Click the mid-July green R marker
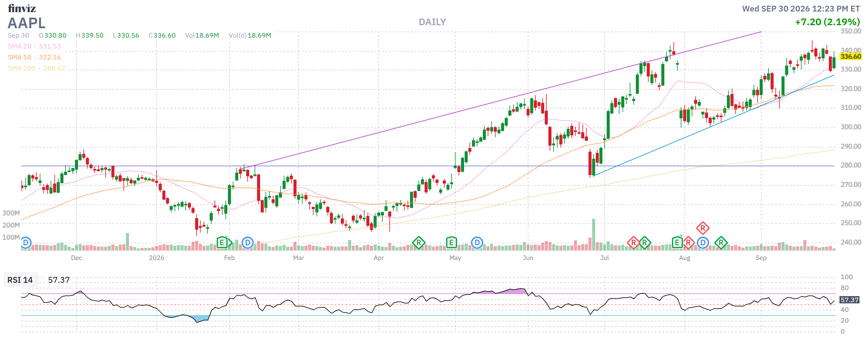This screenshot has height=341, width=868. tap(645, 242)
